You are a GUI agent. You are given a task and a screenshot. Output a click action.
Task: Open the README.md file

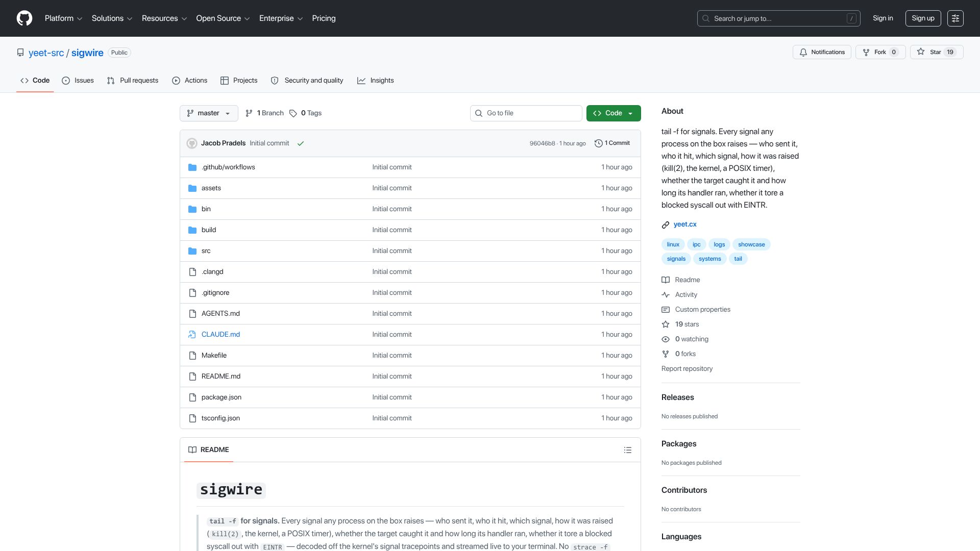click(220, 377)
